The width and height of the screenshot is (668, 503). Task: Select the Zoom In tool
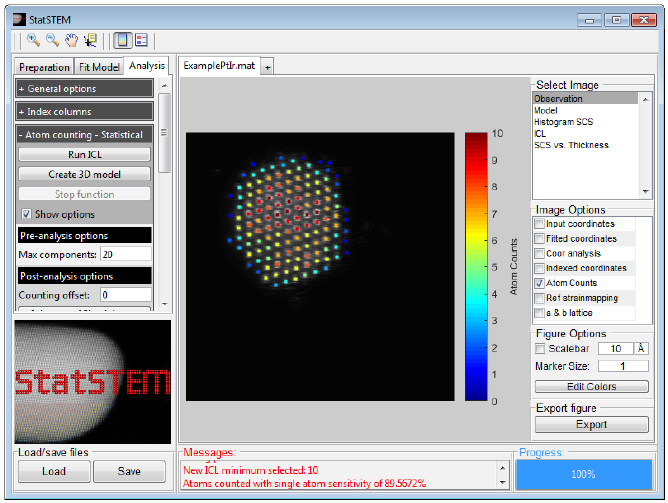33,40
